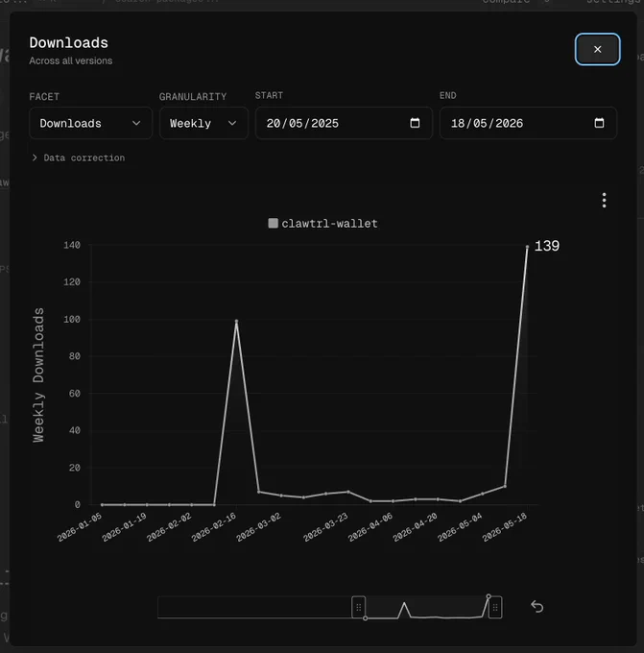
Task: Open the chart options three-dot menu
Action: coord(604,201)
